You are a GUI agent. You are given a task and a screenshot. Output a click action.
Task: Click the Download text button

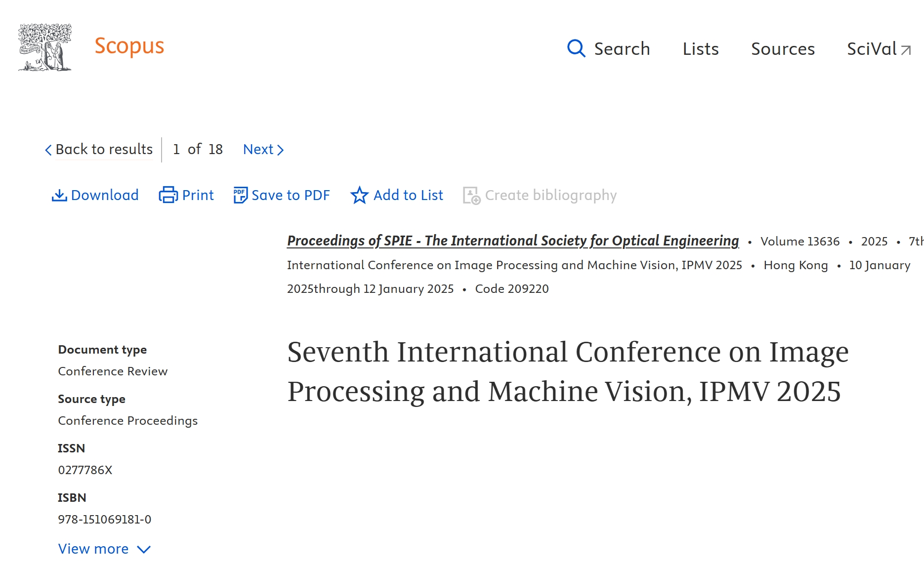tap(105, 195)
